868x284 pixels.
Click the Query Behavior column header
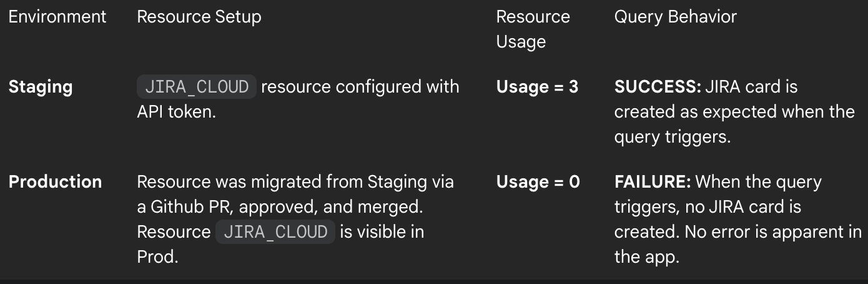(675, 16)
